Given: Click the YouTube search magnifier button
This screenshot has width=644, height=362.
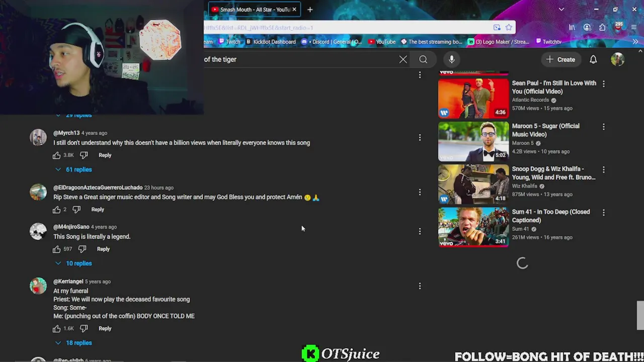Looking at the screenshot, I should pos(423,59).
